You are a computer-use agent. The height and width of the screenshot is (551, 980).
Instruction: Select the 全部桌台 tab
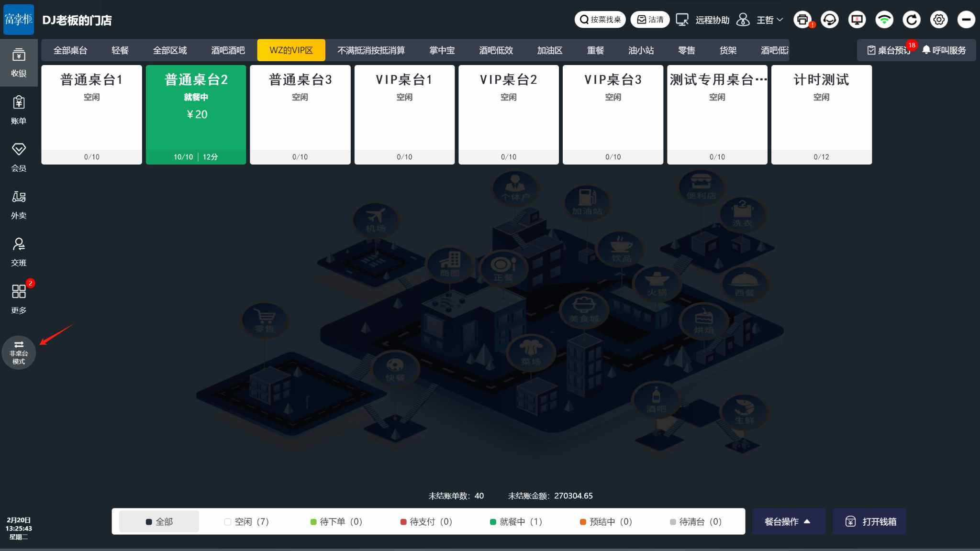(70, 50)
